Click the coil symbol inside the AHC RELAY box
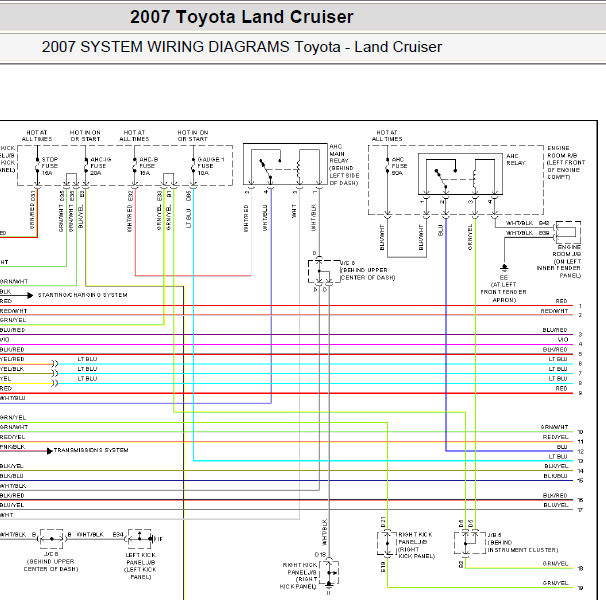Image resolution: width=606 pixels, height=600 pixels. [474, 181]
